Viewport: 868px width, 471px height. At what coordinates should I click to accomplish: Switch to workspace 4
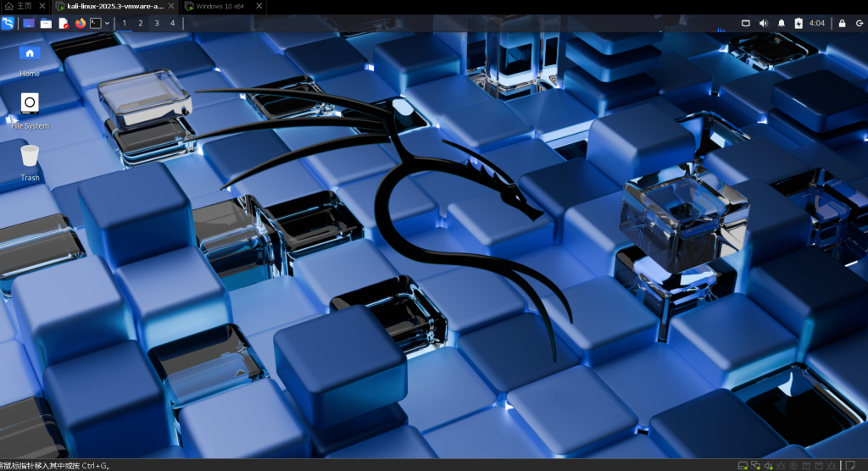(172, 23)
